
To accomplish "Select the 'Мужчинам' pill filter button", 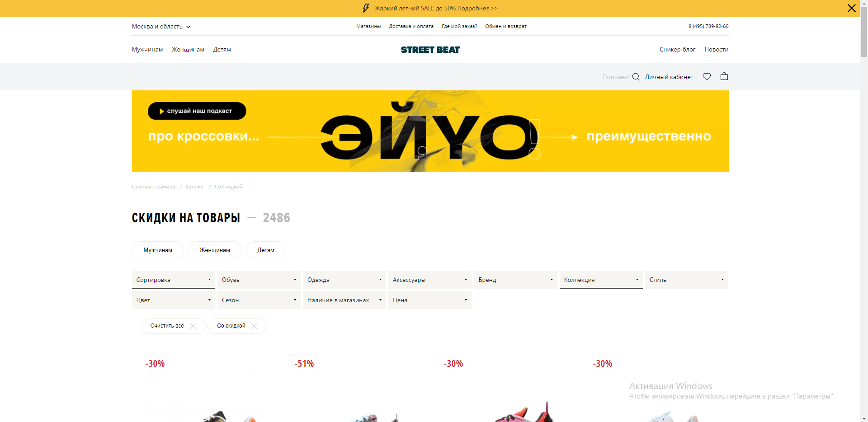I will pos(158,250).
